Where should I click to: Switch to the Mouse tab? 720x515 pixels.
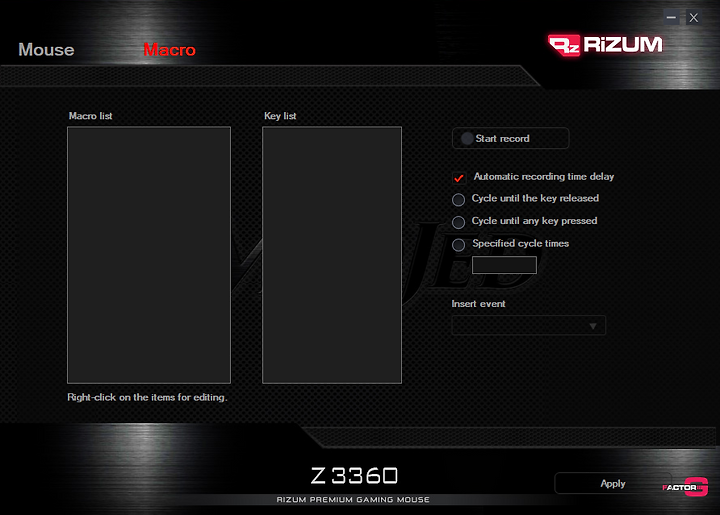46,50
